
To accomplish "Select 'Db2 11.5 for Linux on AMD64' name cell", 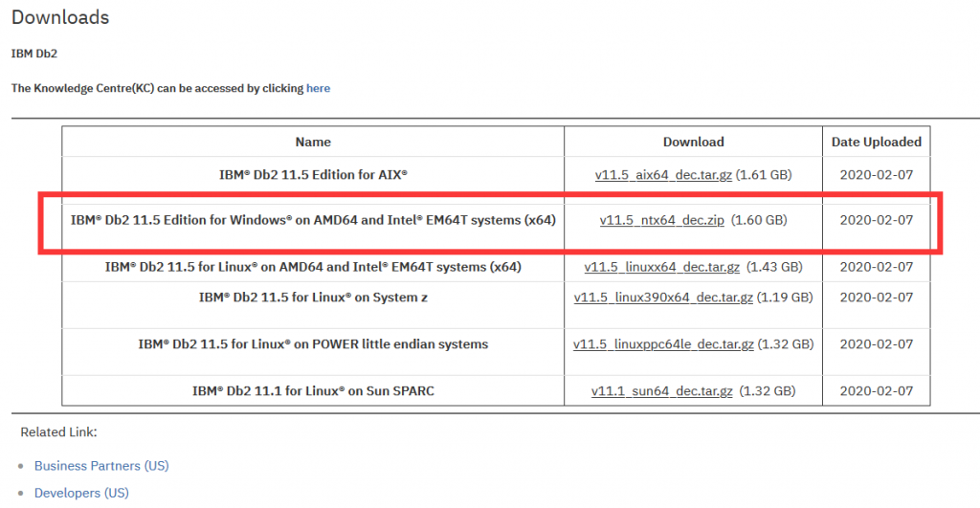I will (x=313, y=267).
